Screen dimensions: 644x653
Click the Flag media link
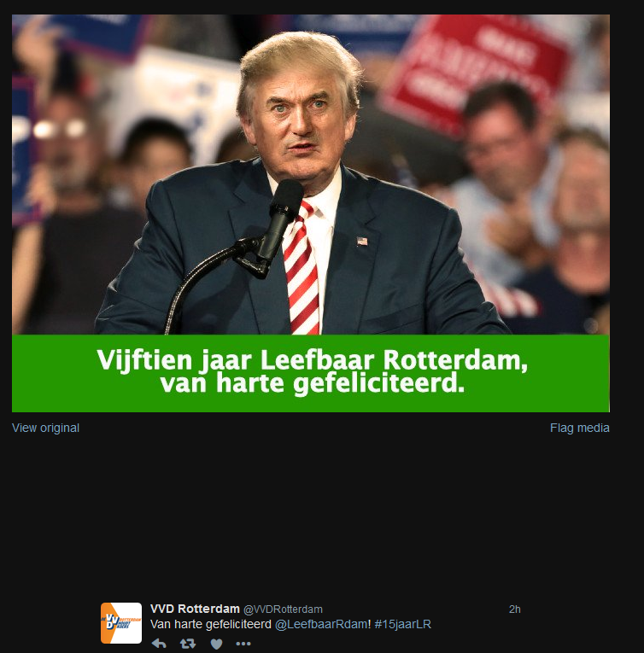[579, 428]
